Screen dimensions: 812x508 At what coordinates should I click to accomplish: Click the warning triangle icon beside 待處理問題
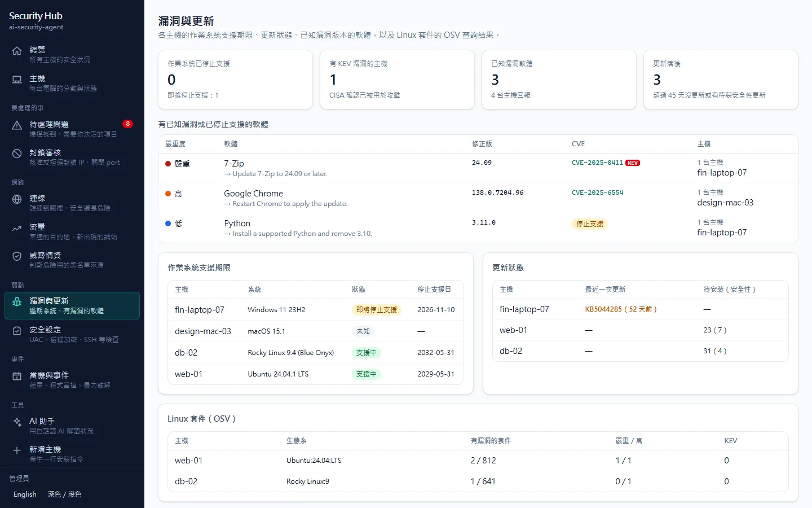(17, 125)
